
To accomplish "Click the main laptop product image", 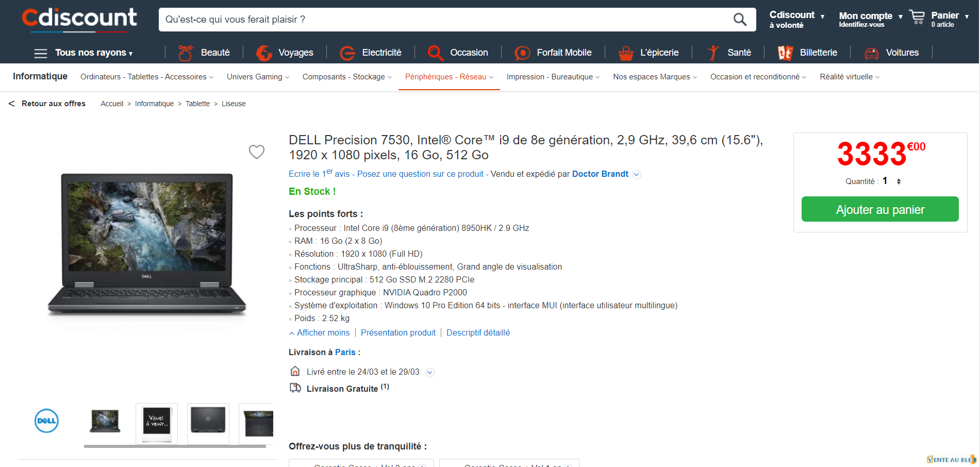I will 147,245.
